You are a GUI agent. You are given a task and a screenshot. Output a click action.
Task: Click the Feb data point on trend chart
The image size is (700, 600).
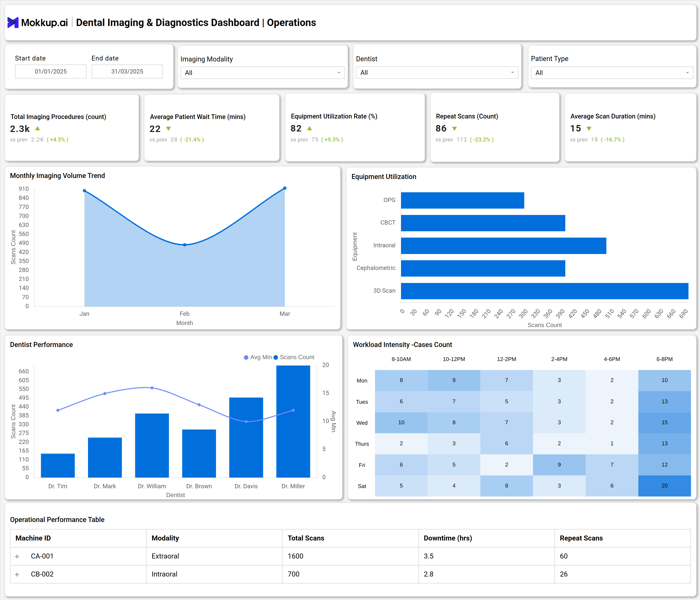(x=185, y=244)
